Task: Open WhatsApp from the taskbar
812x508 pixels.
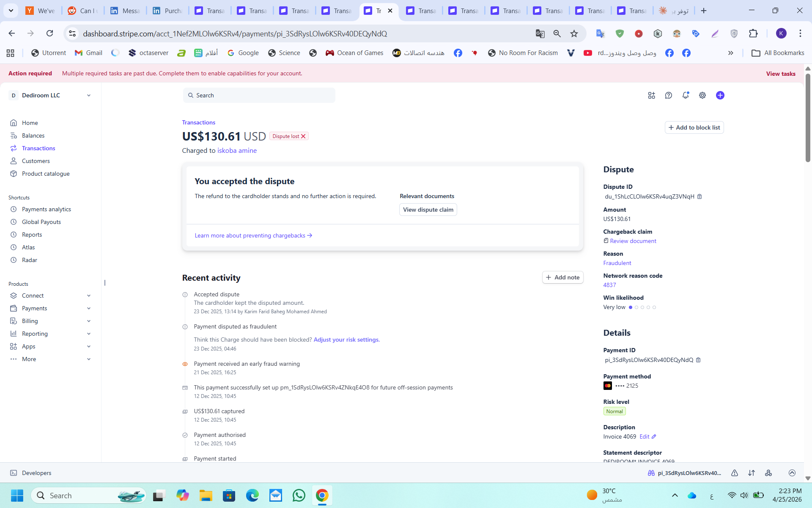Action: [299, 495]
